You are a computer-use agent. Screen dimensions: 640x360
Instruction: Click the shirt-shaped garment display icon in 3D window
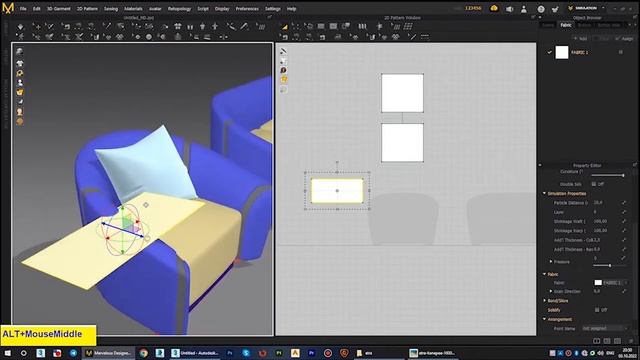(20, 63)
